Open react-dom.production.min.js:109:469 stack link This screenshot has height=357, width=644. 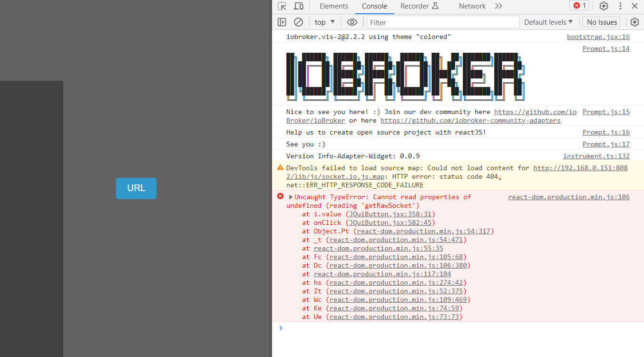398,299
